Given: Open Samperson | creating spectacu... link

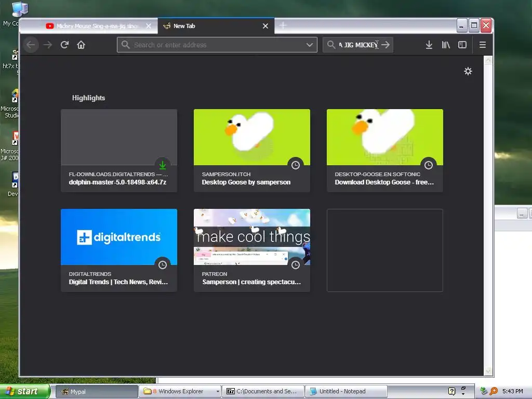Looking at the screenshot, I should point(251,282).
